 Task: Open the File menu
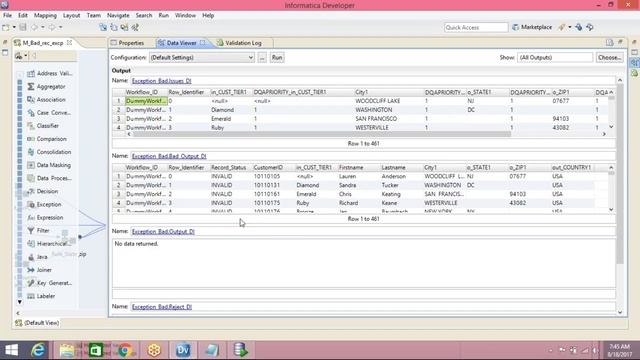point(7,15)
